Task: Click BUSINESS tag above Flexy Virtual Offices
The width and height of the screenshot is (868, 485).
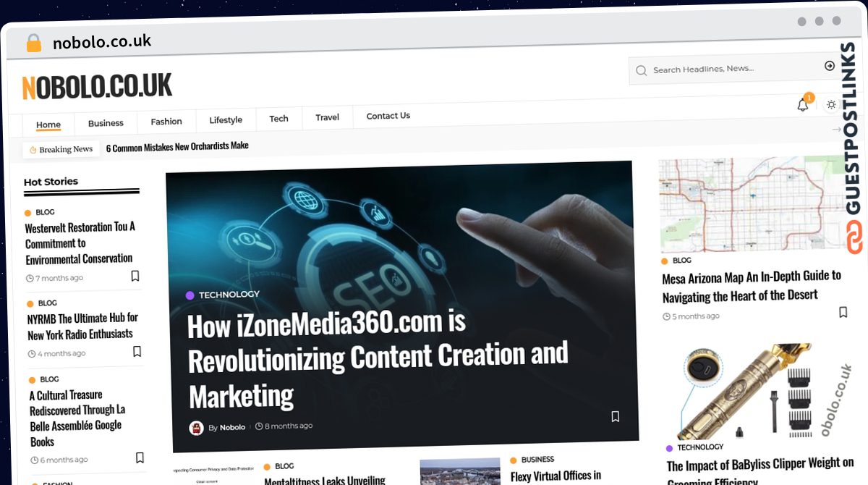Action: (537, 460)
